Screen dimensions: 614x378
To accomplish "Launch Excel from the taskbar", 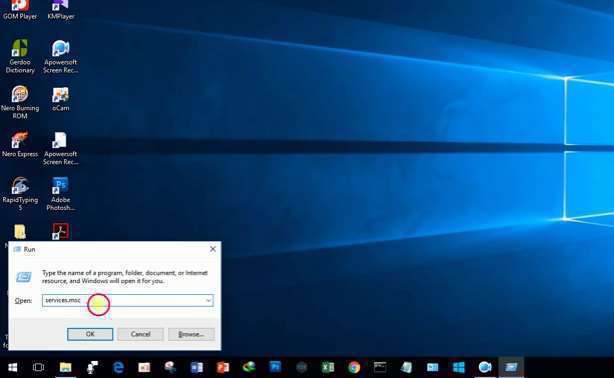I will [x=328, y=367].
